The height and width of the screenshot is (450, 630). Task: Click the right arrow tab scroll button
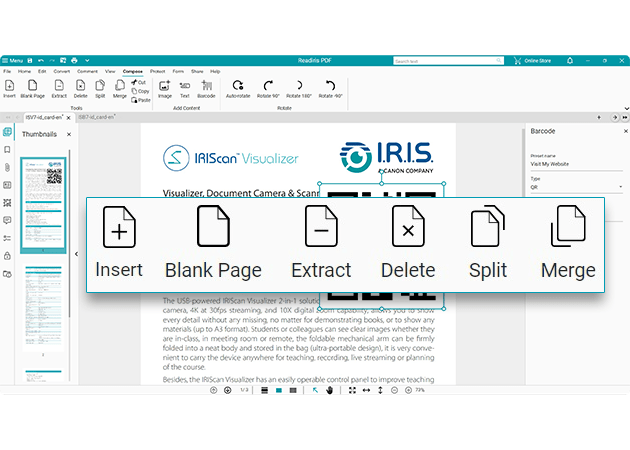[x=615, y=118]
